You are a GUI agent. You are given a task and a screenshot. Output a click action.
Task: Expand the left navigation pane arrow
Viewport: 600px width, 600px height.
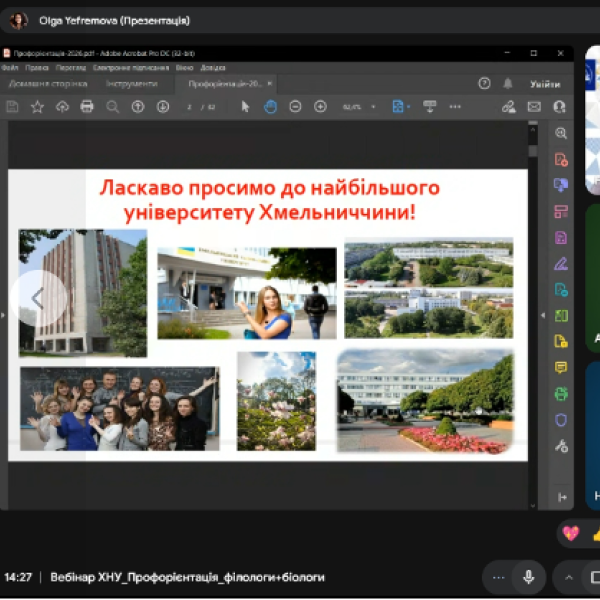(4, 313)
